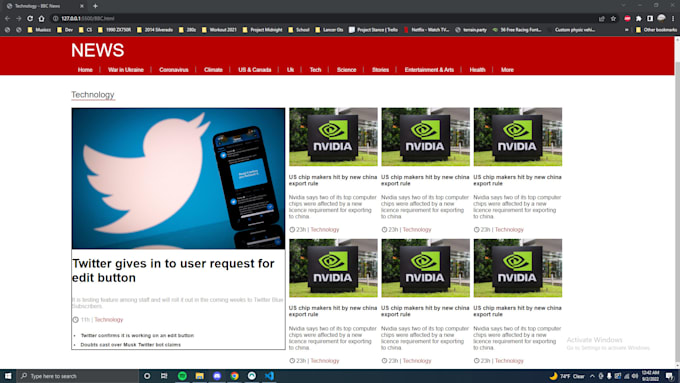Open the Windows Start menu
This screenshot has height=383, width=680.
point(8,376)
